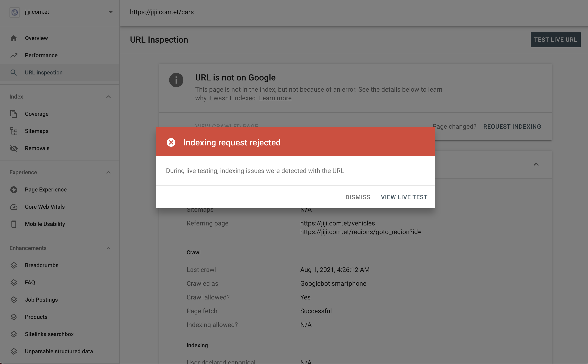This screenshot has width=588, height=364.
Task: Click the REQUEST INDEXING button
Action: click(512, 126)
